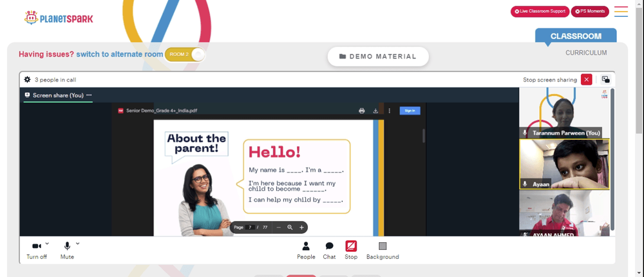This screenshot has width=644, height=277.
Task: Open the screen share three-dots options
Action: pyautogui.click(x=89, y=95)
